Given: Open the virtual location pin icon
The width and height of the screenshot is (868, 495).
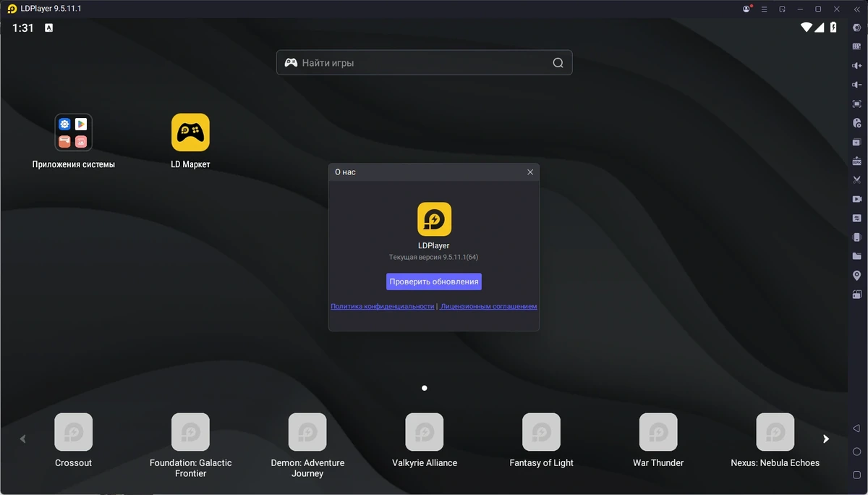Looking at the screenshot, I should pyautogui.click(x=857, y=276).
